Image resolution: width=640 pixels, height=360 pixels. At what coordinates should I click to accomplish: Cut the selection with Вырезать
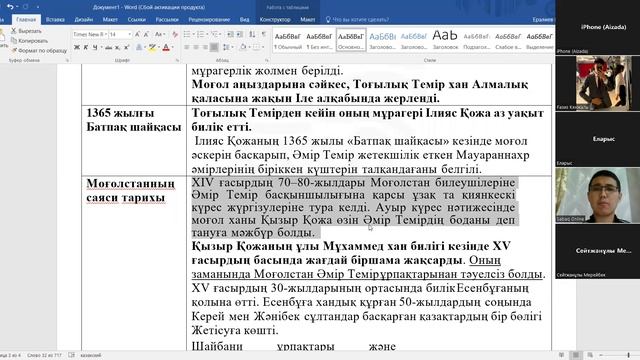coord(26,31)
